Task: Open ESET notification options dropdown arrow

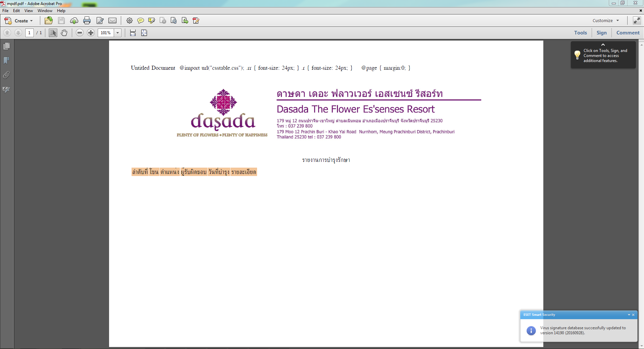Action: (629, 315)
